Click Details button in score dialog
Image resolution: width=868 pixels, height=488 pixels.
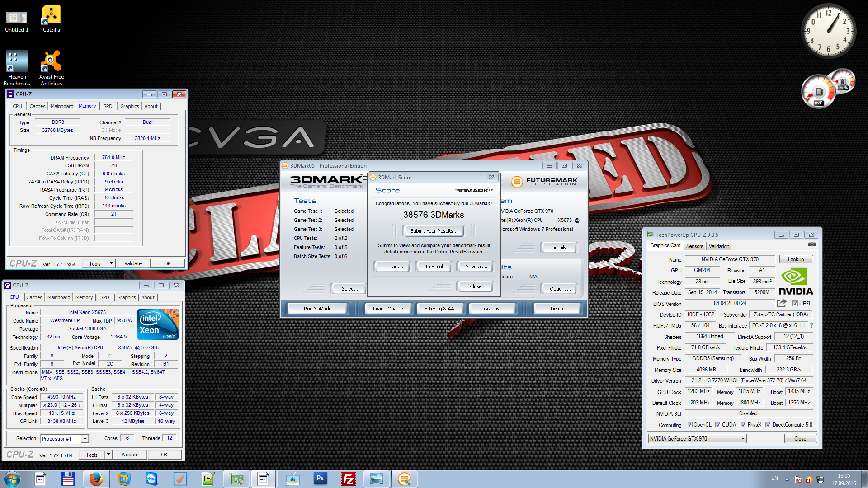pyautogui.click(x=393, y=267)
